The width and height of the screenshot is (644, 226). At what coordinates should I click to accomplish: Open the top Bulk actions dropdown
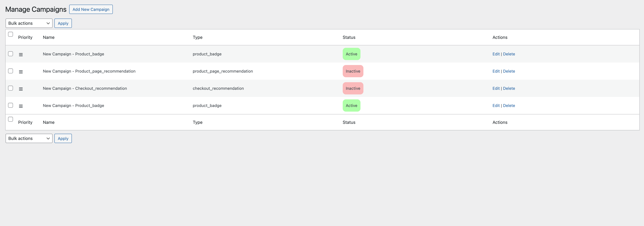coord(29,23)
